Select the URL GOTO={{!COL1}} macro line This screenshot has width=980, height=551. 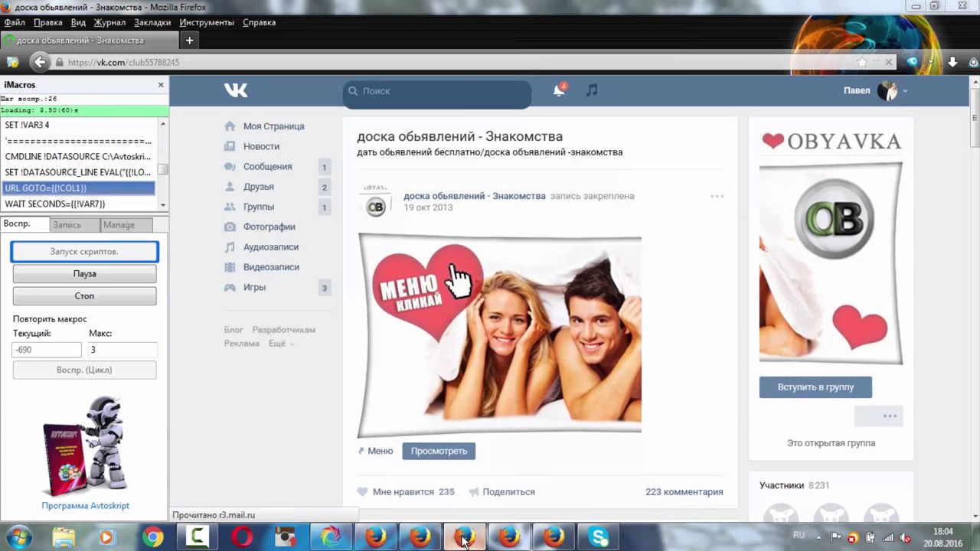(78, 187)
